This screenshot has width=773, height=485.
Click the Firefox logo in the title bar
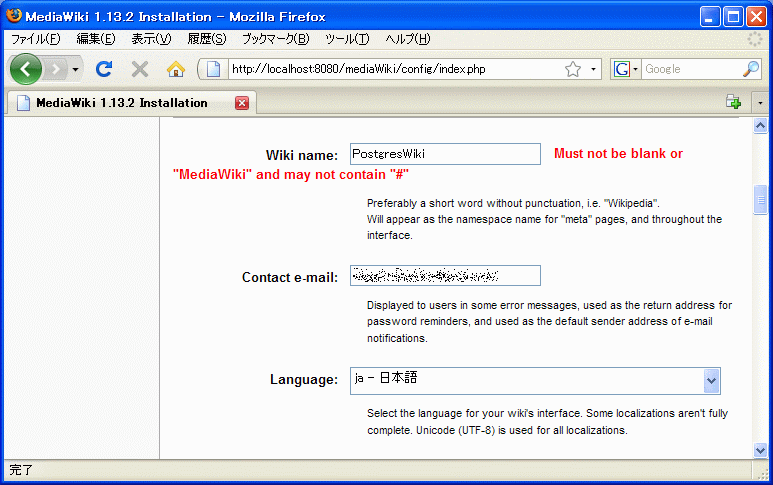pos(14,15)
